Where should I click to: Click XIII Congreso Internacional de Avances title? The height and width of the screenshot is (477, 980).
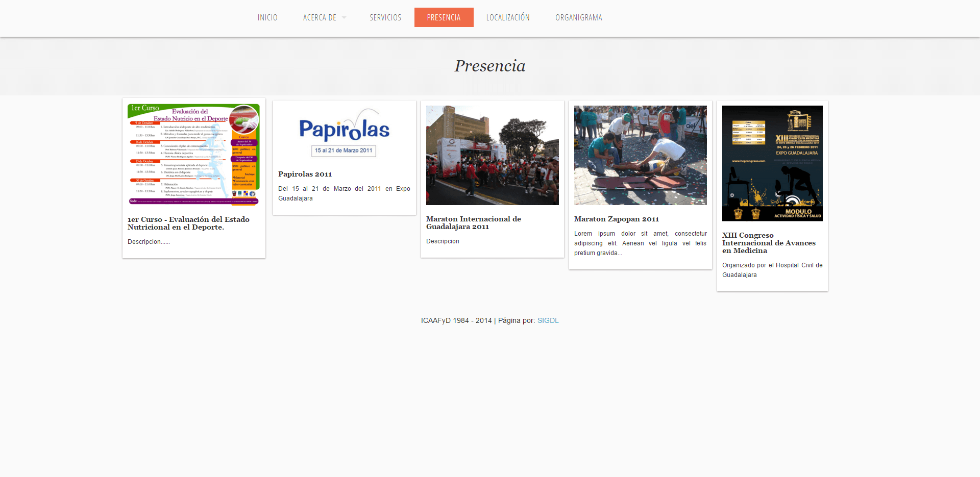click(768, 243)
